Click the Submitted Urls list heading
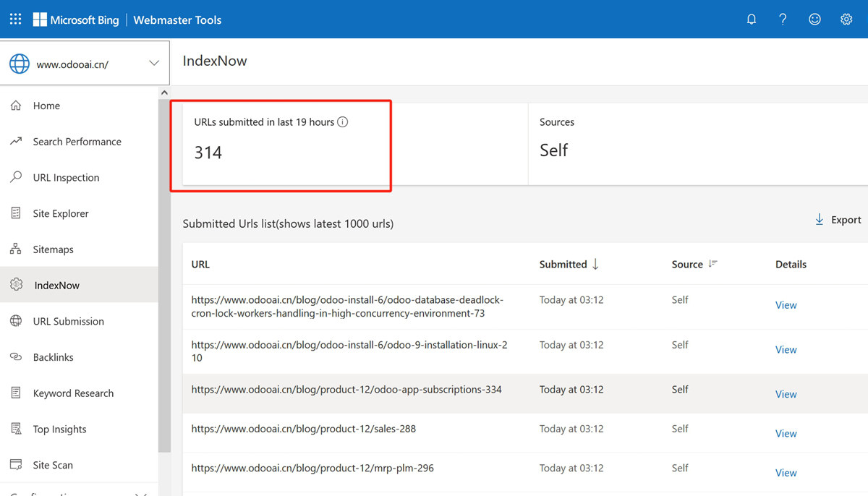 click(288, 224)
